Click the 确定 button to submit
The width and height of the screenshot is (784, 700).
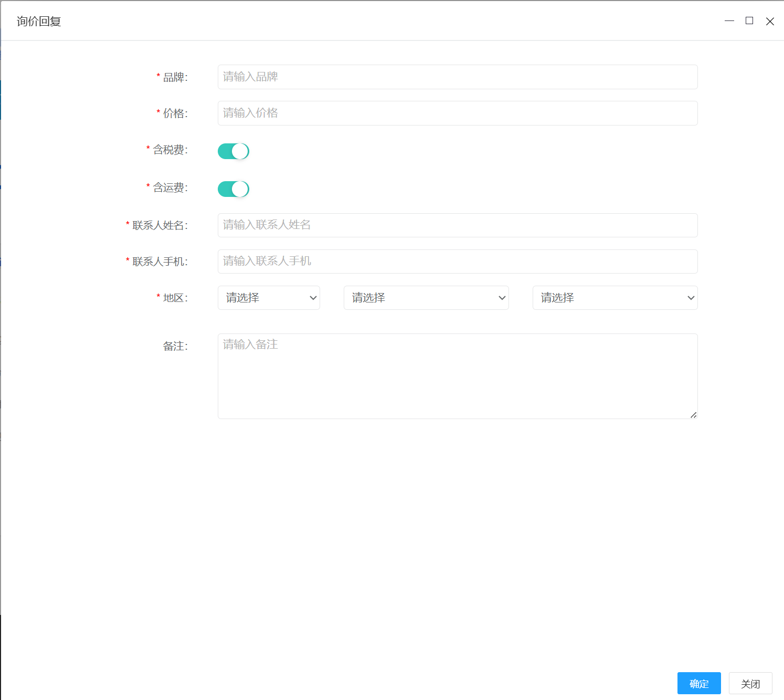[699, 683]
